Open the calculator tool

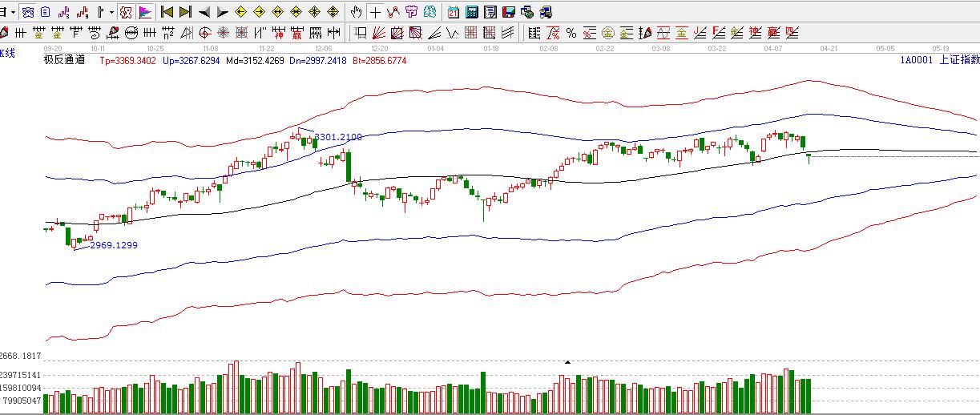click(x=472, y=12)
